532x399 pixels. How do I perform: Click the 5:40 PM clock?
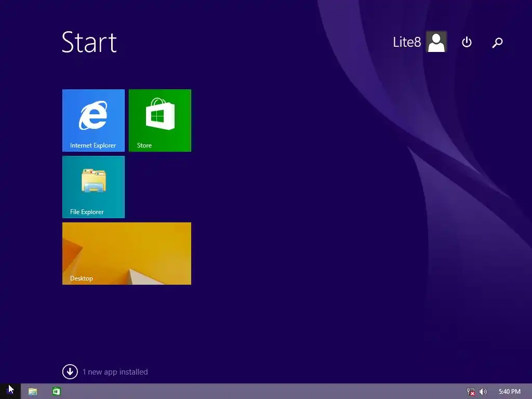(x=509, y=392)
